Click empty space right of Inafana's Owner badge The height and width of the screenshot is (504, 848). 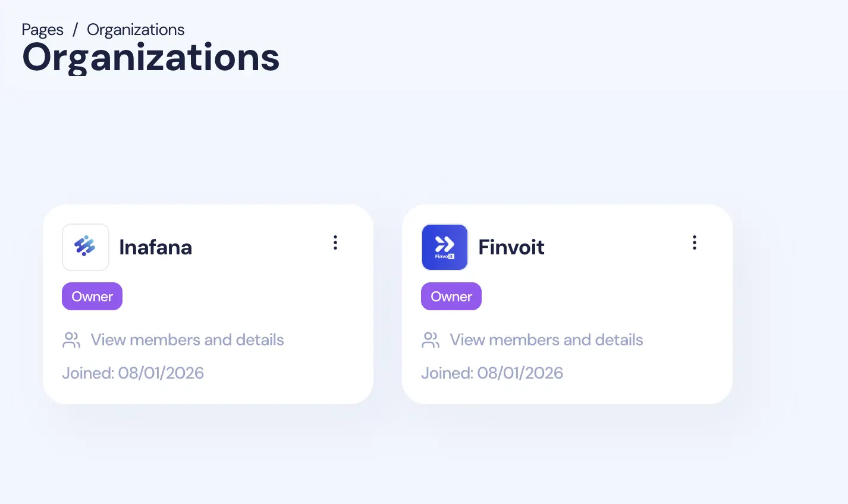tap(238, 297)
